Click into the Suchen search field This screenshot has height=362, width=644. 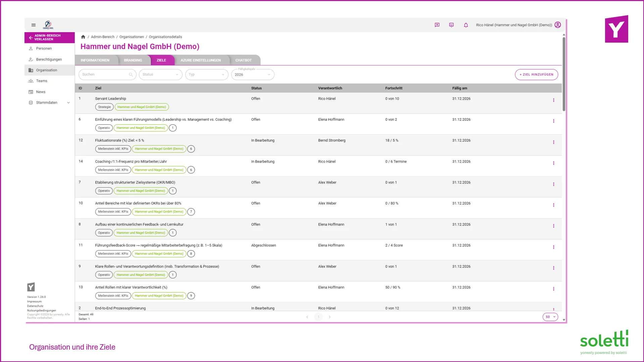pyautogui.click(x=107, y=74)
